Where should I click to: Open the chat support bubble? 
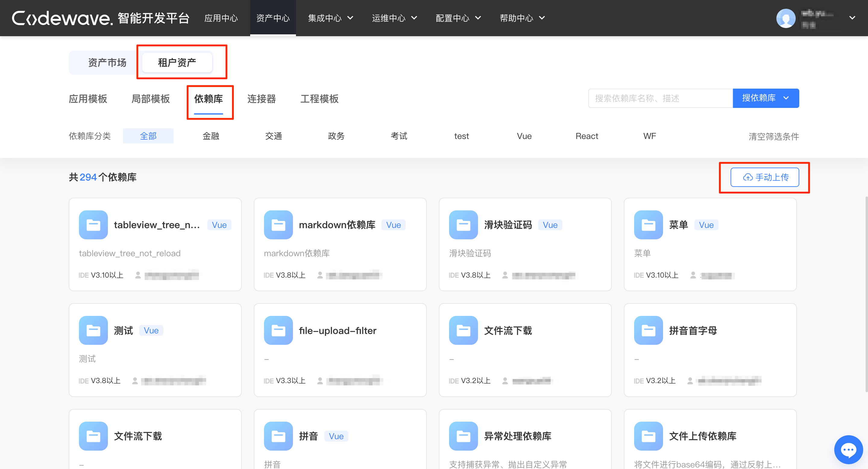[x=848, y=449]
